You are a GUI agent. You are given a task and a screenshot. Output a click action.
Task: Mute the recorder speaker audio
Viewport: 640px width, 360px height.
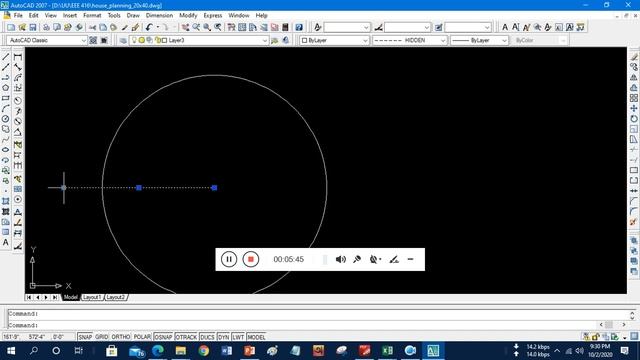click(x=340, y=259)
